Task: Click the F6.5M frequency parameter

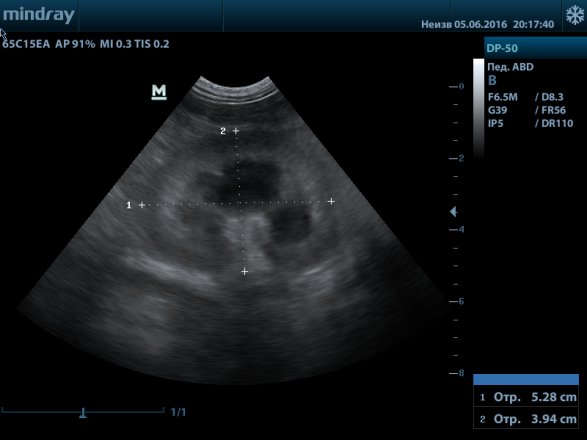Action: coord(503,97)
